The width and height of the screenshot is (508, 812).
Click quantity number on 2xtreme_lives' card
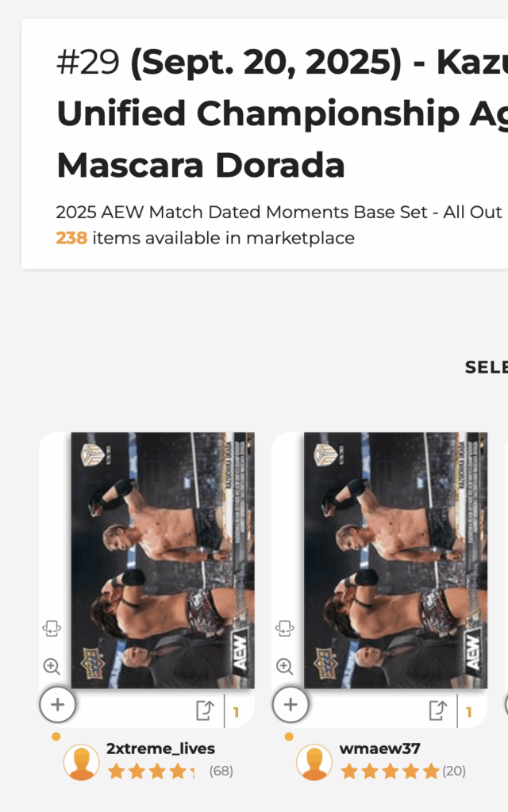pos(236,711)
